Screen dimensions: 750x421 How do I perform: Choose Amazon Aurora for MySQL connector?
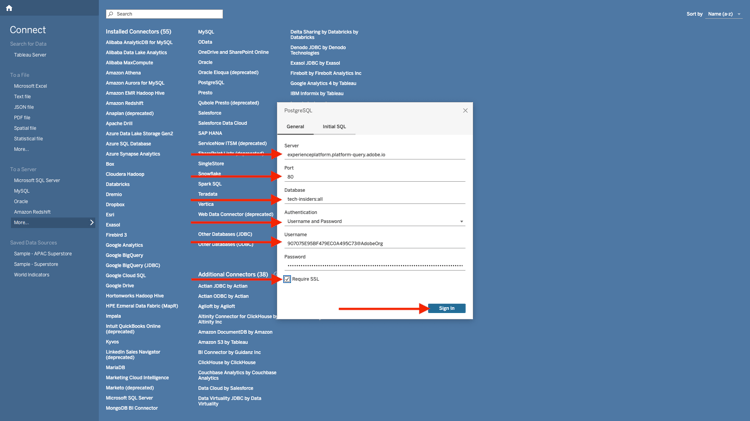135,83
